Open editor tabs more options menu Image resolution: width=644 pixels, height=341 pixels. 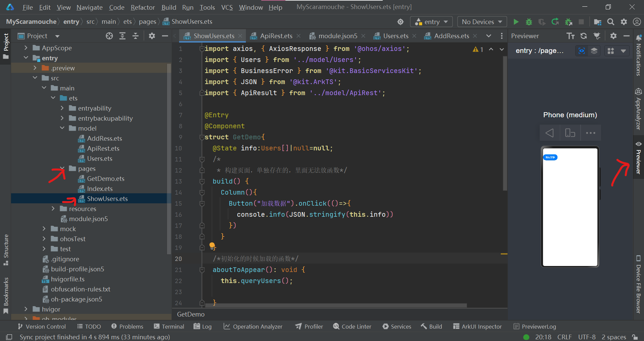(502, 36)
